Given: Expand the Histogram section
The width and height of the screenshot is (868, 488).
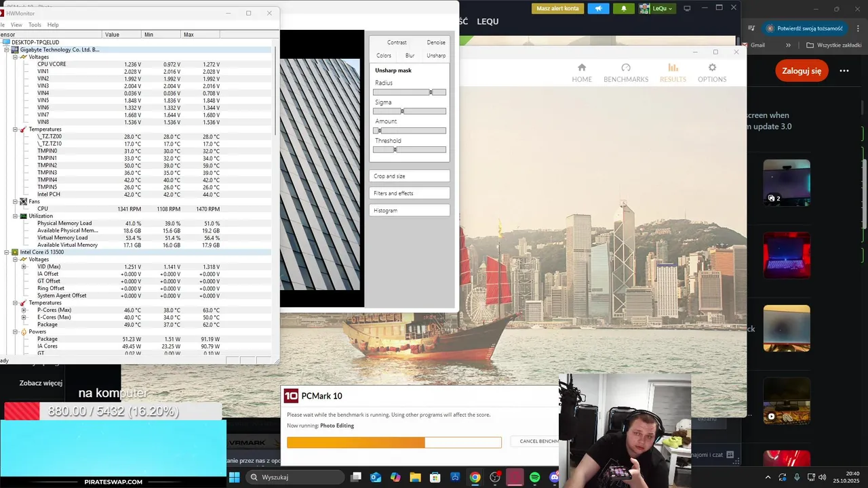Looking at the screenshot, I should (410, 210).
